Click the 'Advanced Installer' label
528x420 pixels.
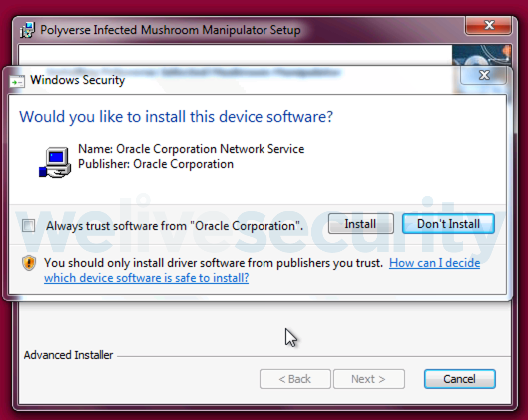click(x=68, y=355)
